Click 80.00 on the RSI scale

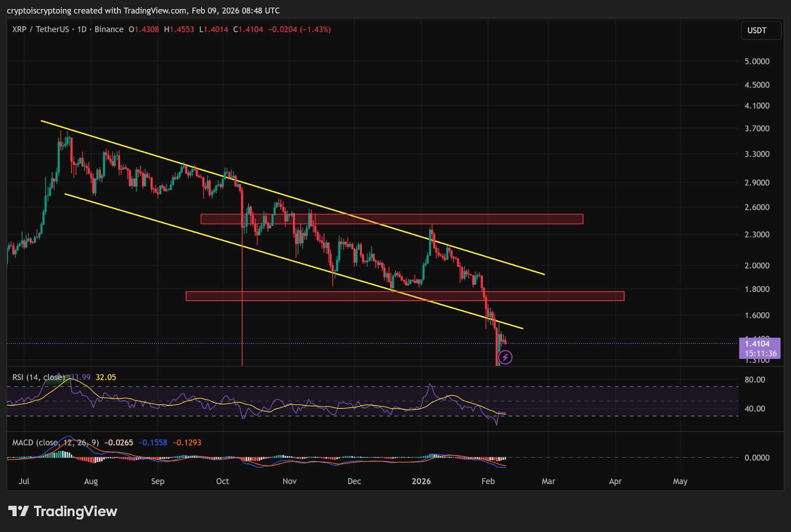(754, 380)
